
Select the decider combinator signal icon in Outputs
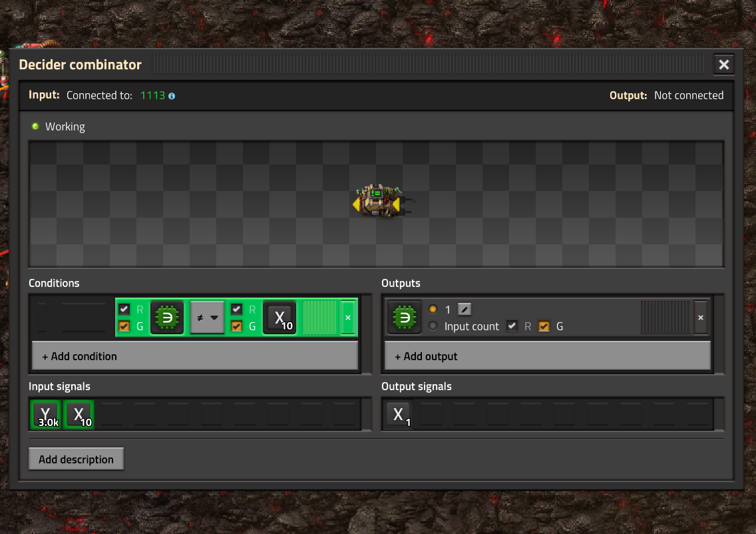[x=405, y=318]
